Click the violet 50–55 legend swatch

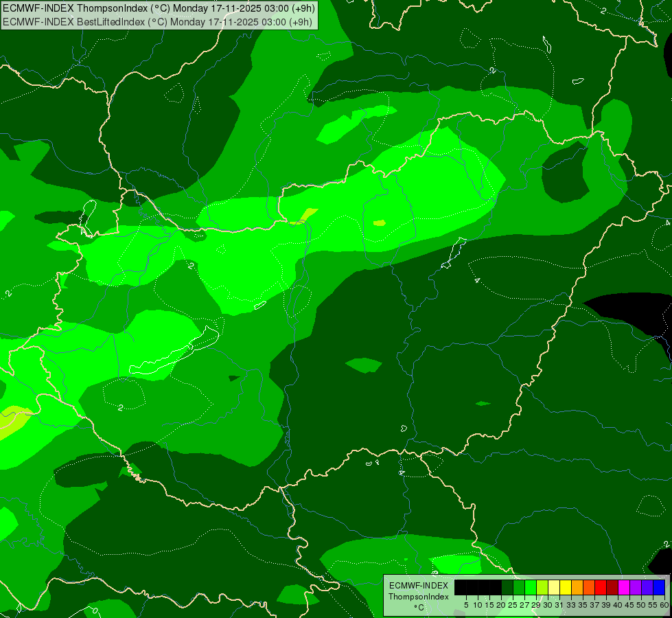point(647,587)
